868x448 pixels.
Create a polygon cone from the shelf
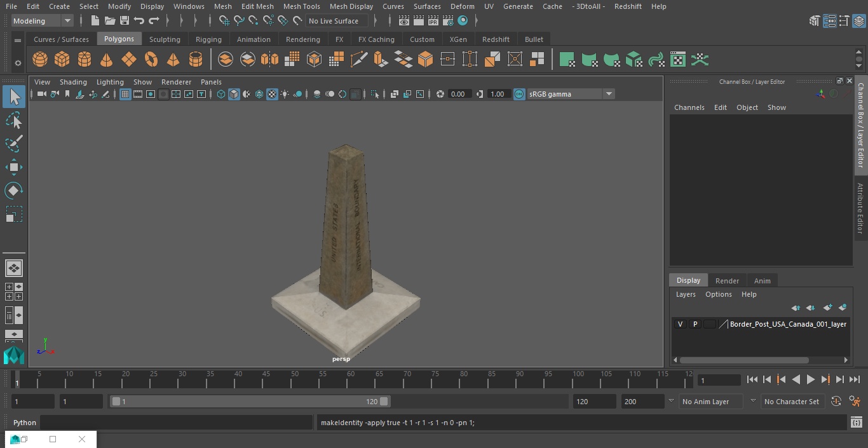pyautogui.click(x=107, y=60)
